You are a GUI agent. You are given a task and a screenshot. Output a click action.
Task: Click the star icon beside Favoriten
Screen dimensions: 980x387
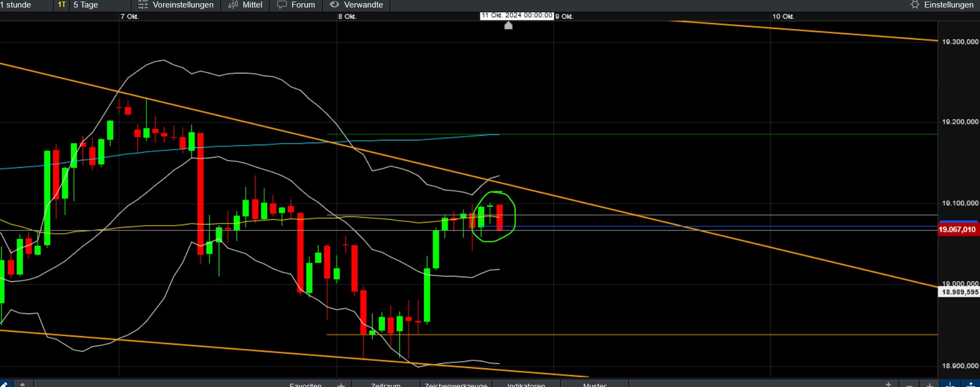click(341, 385)
